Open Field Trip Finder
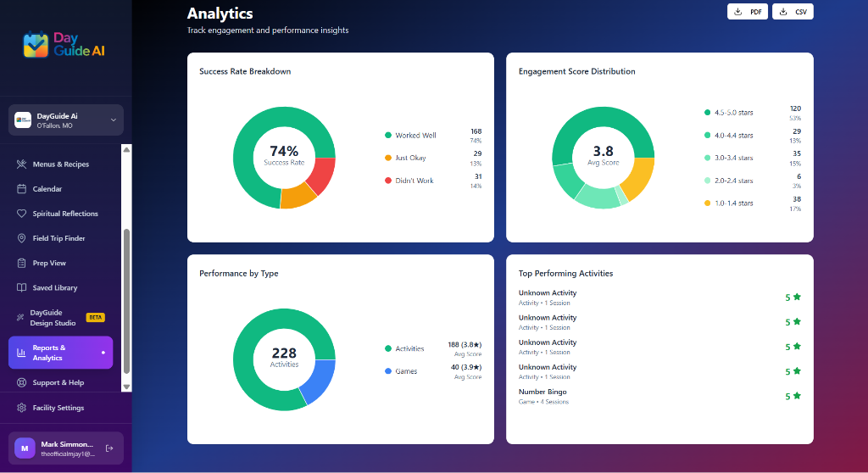The image size is (868, 473). pos(61,238)
